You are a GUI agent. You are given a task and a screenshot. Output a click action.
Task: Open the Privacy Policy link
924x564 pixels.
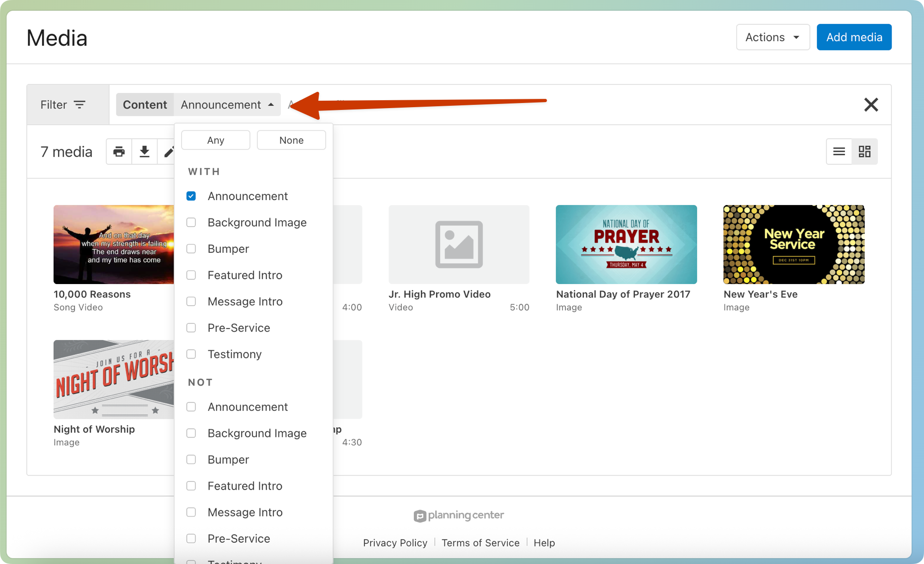coord(395,543)
